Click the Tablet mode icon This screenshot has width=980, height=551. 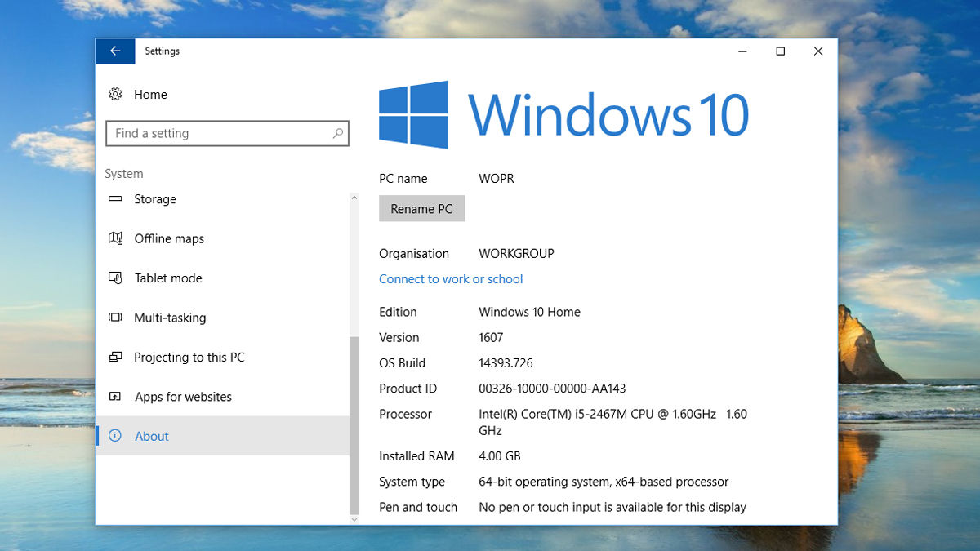115,278
